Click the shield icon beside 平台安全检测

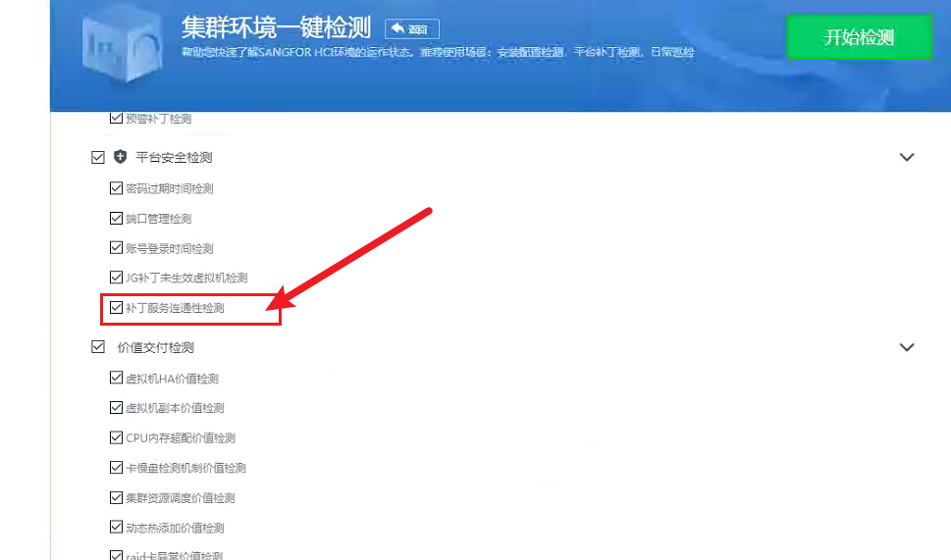[120, 157]
